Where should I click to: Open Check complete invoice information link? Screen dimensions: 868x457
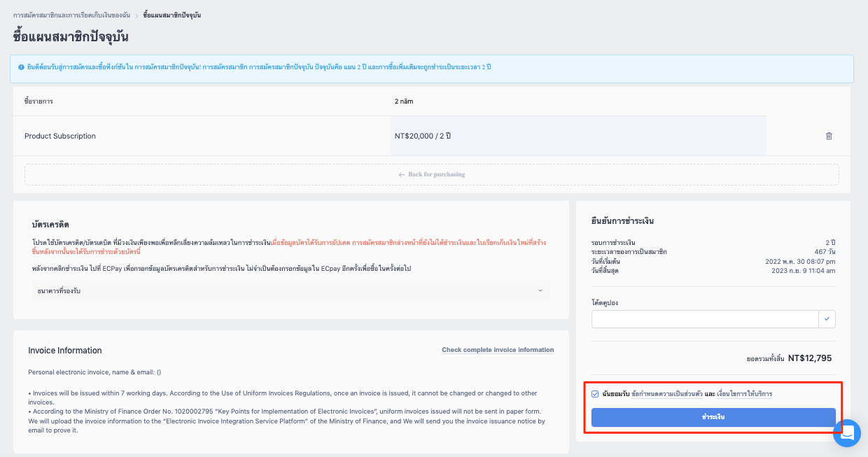(498, 350)
